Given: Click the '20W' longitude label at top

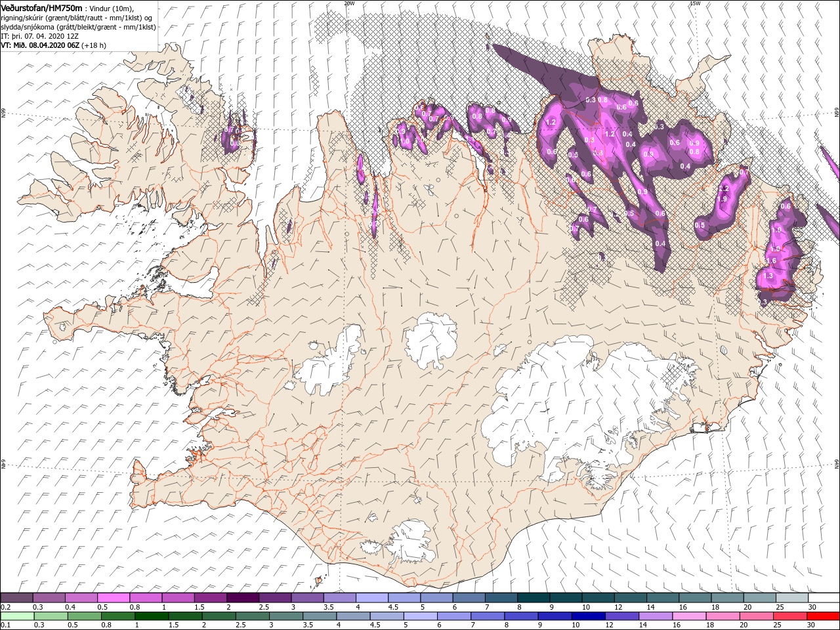Looking at the screenshot, I should pos(349,3).
